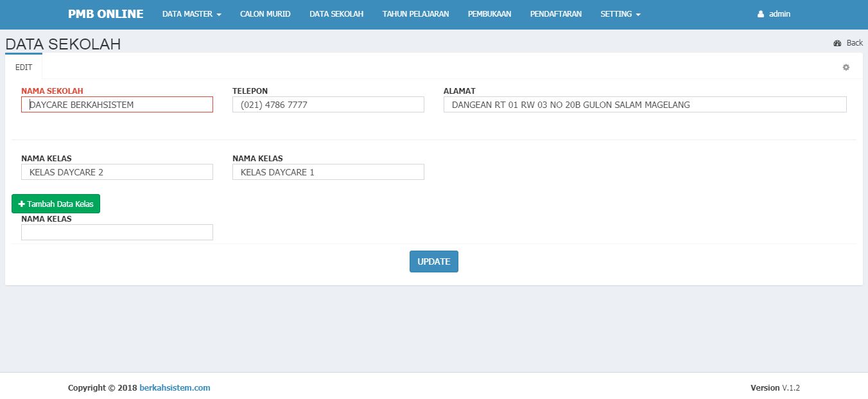
Task: Click the PMB ONLINE brand link
Action: click(x=106, y=14)
